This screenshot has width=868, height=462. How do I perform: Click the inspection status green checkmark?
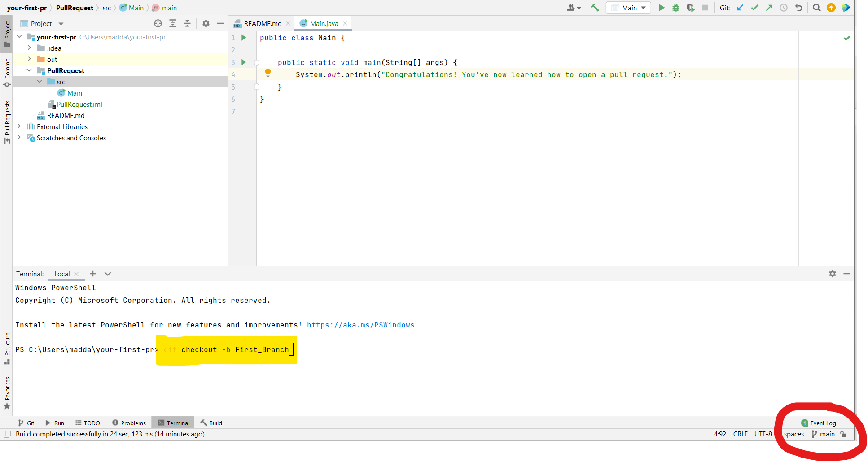pyautogui.click(x=847, y=38)
